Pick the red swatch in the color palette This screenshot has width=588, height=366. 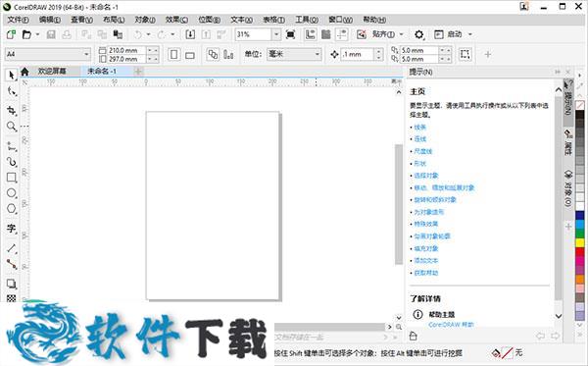tap(580, 252)
